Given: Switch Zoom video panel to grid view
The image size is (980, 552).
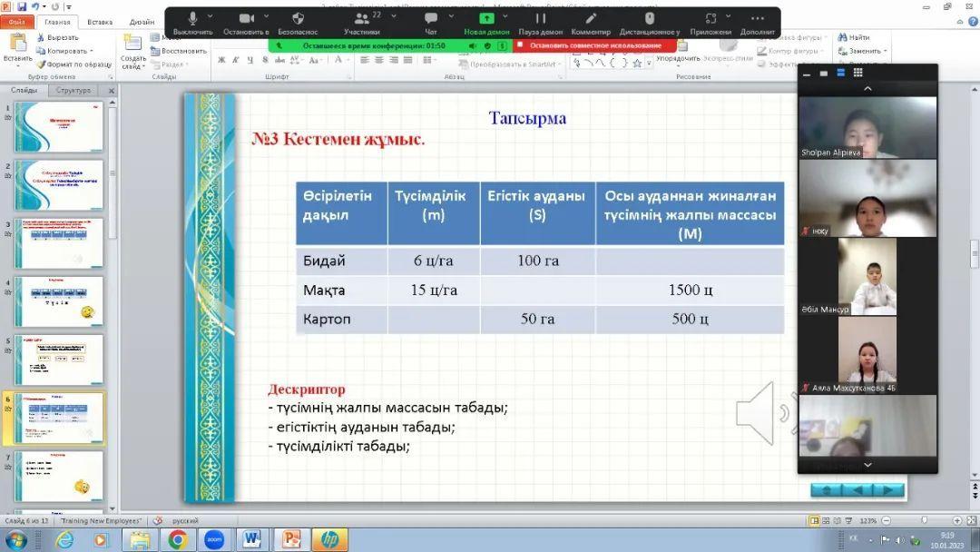Looking at the screenshot, I should pos(857,73).
